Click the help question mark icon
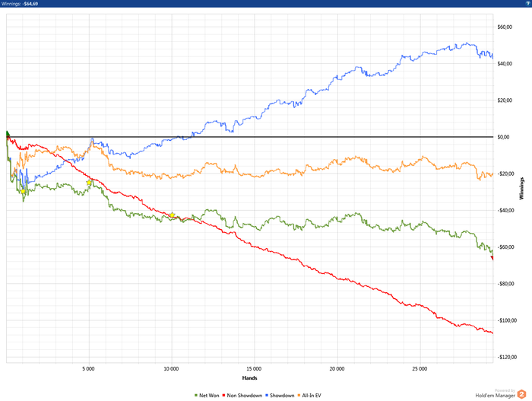 coord(529,3)
